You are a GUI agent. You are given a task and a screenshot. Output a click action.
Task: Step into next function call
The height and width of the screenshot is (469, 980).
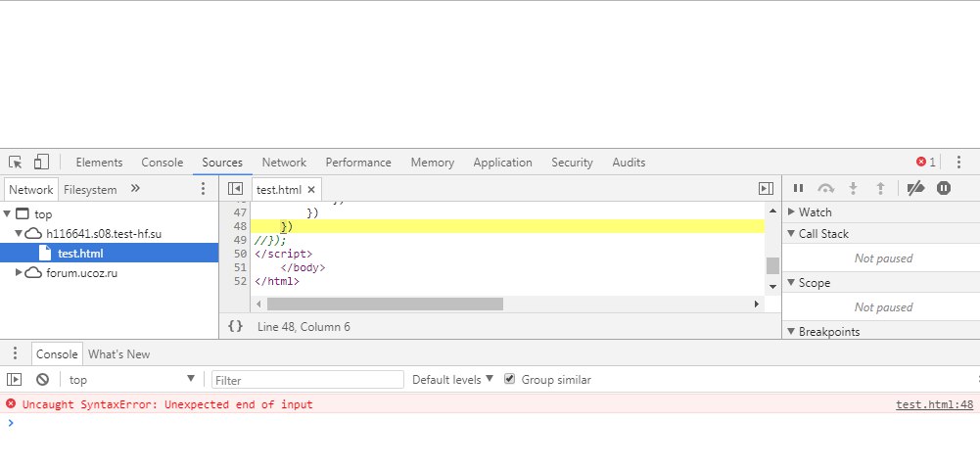click(853, 188)
